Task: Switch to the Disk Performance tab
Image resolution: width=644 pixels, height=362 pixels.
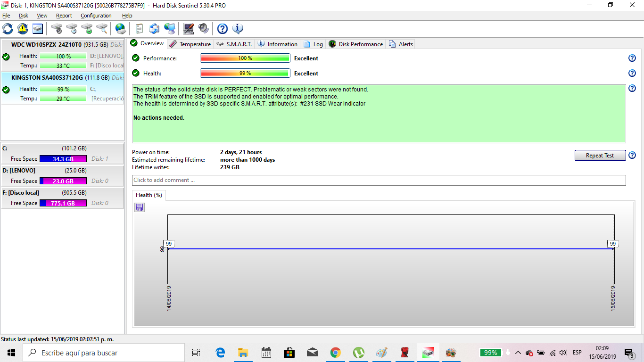Action: tap(356, 44)
